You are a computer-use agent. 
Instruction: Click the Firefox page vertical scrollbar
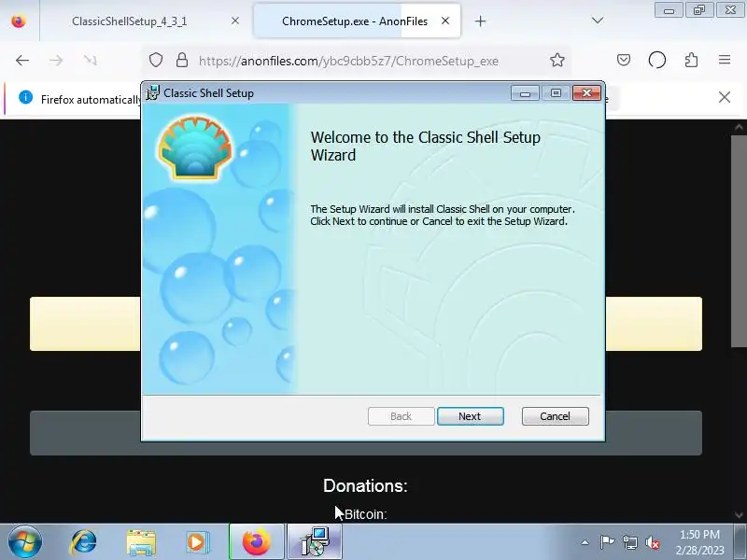point(738,241)
